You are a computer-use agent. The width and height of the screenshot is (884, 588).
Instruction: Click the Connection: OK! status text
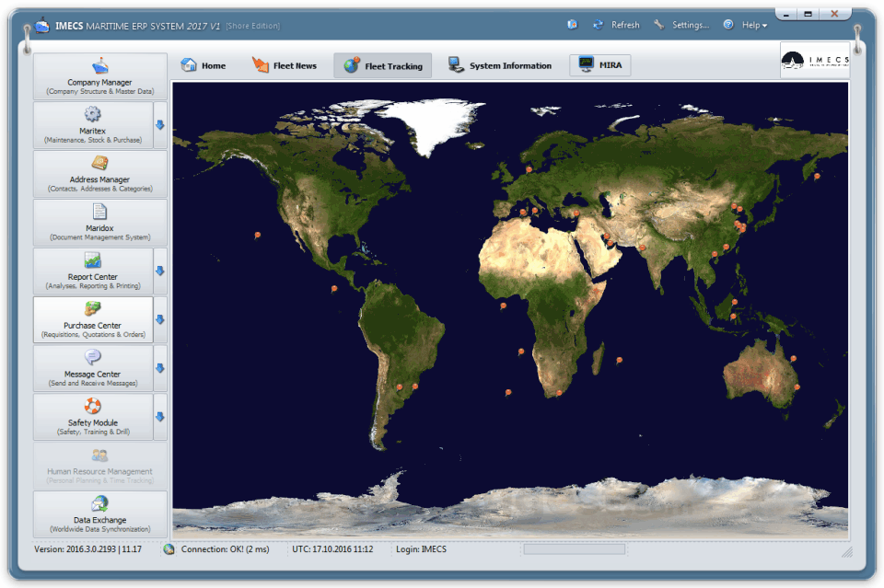coord(225,549)
